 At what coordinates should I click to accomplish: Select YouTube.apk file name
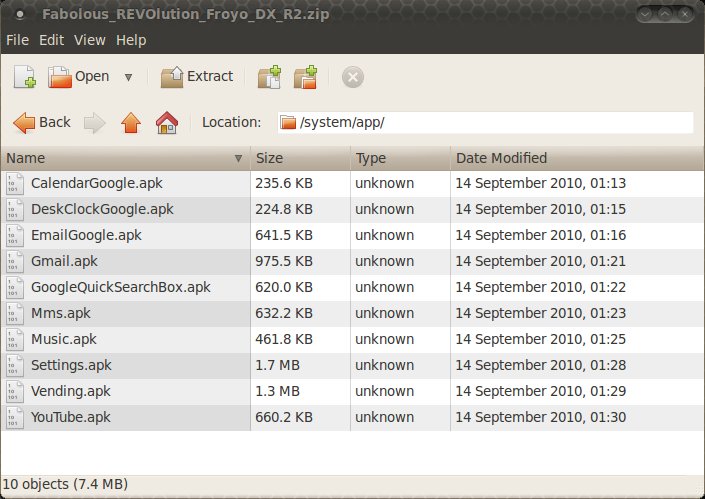click(70, 418)
